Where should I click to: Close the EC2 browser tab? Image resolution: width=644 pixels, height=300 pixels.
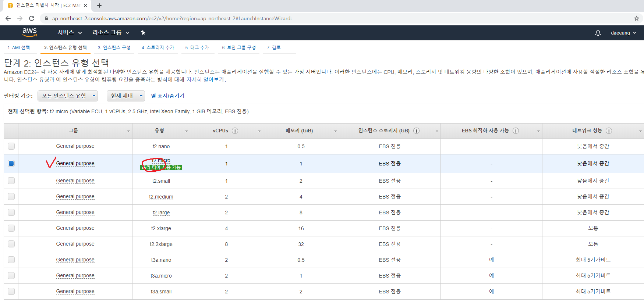[85, 6]
